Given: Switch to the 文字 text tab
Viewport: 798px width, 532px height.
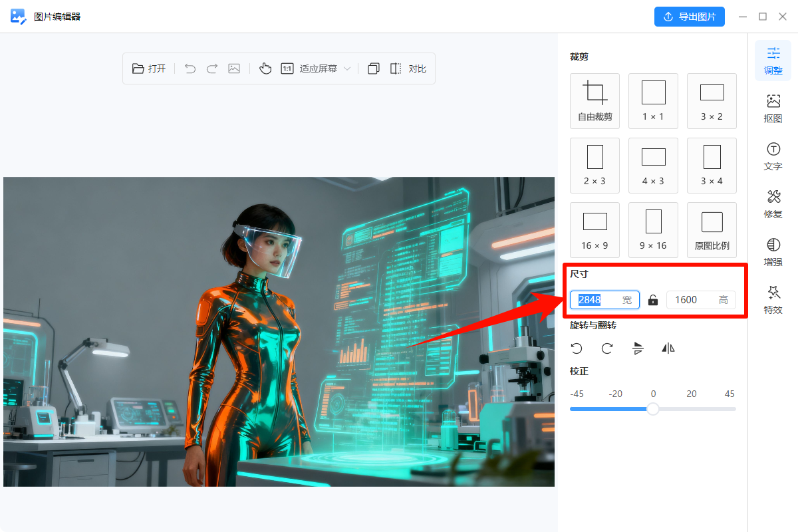Looking at the screenshot, I should point(773,156).
